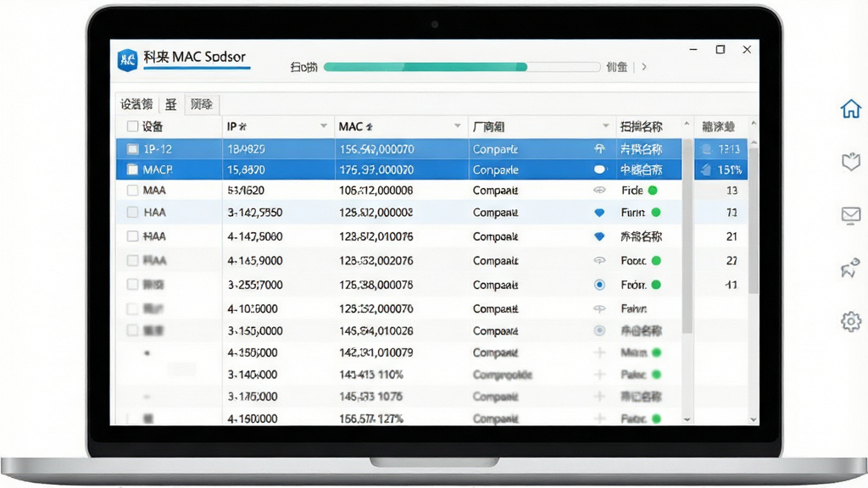Open the mail envelope icon in sidebar
The width and height of the screenshot is (868, 488).
[x=851, y=214]
